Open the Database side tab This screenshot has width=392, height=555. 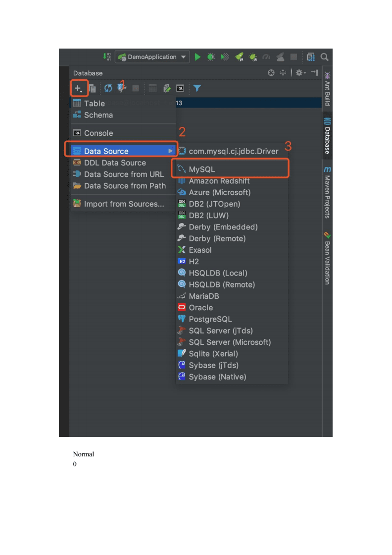coord(327,136)
